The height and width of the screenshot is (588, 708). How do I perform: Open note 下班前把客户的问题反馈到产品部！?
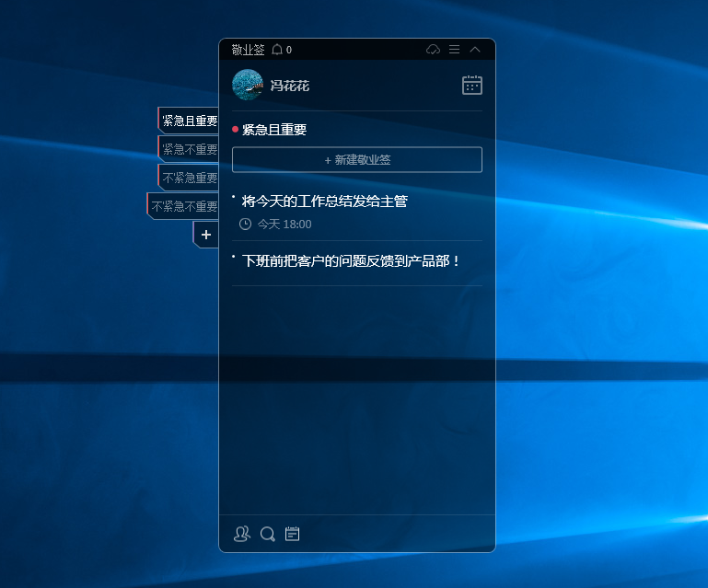[351, 260]
